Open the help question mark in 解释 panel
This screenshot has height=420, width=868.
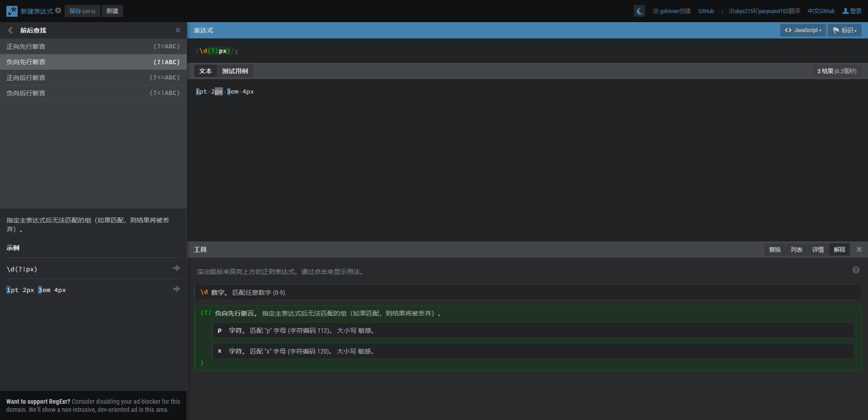(x=856, y=270)
